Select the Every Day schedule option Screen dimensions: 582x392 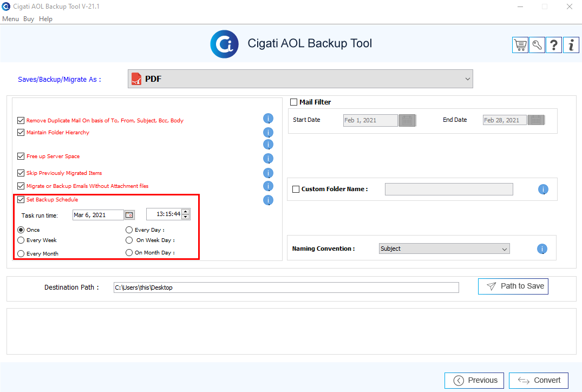click(129, 230)
